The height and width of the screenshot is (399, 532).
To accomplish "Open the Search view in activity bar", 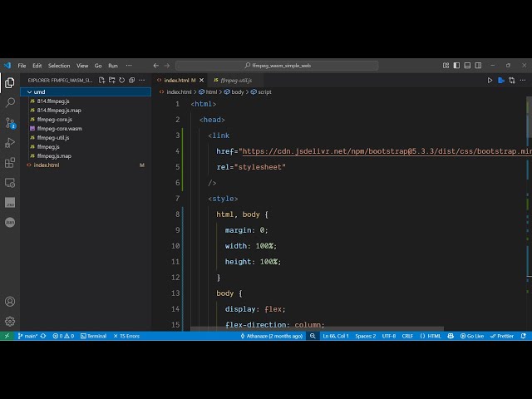I will tap(10, 102).
